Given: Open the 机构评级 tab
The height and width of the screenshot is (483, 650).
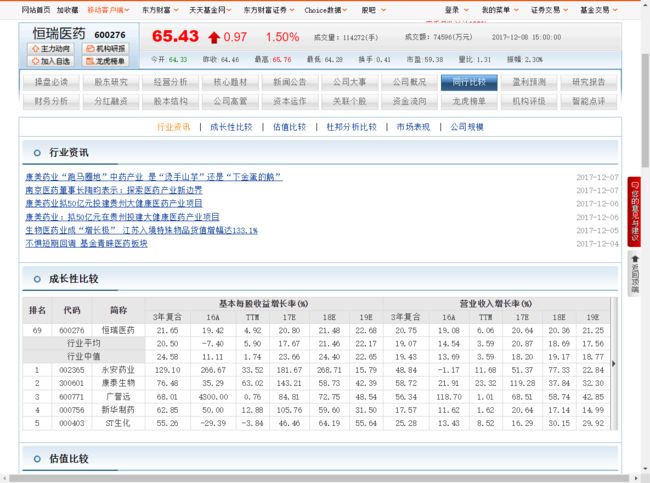Looking at the screenshot, I should coord(529,101).
